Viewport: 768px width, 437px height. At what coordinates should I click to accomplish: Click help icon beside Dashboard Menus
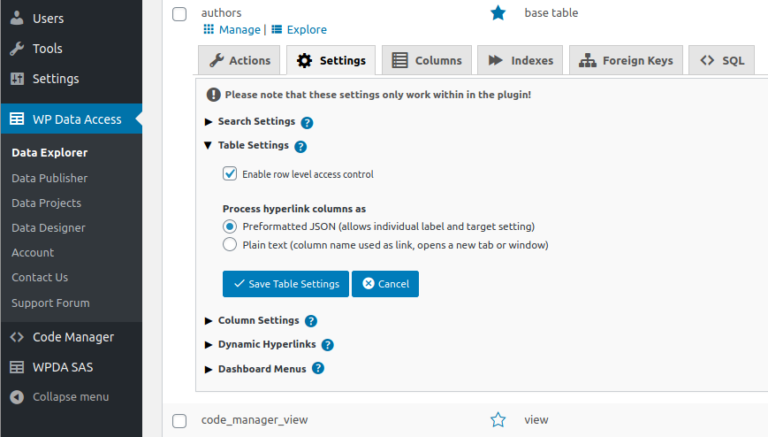[318, 368]
